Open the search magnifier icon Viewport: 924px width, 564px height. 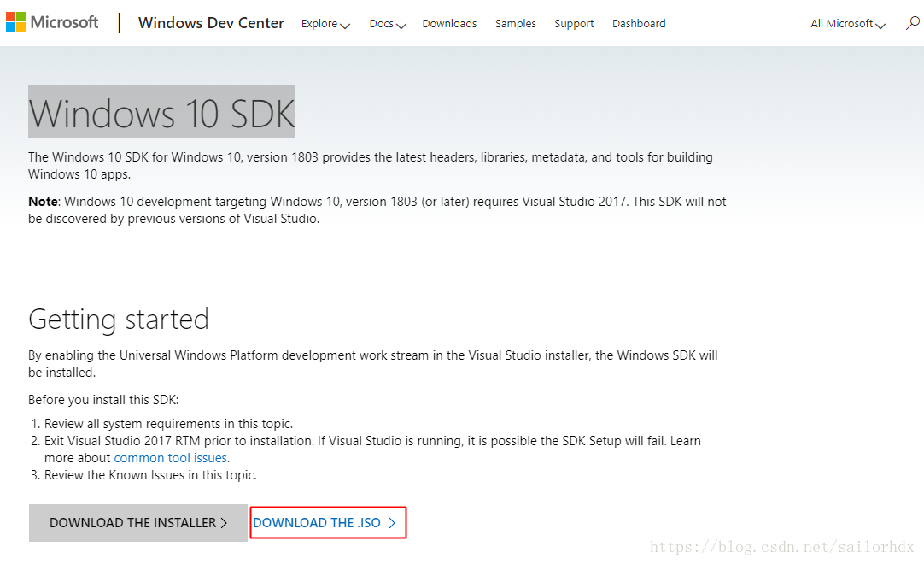912,23
